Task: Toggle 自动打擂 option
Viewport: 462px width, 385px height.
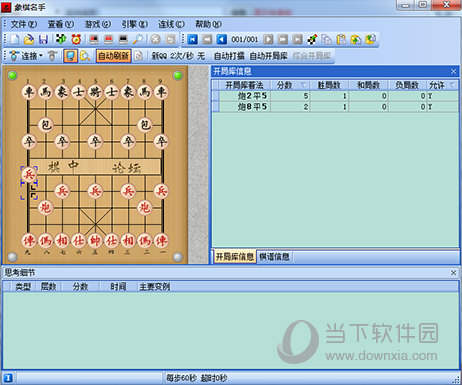Action: click(229, 56)
